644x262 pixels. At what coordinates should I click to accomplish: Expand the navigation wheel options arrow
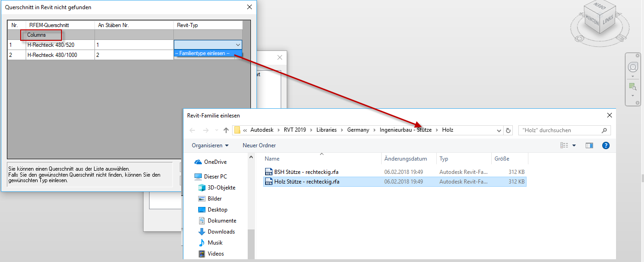click(x=633, y=76)
